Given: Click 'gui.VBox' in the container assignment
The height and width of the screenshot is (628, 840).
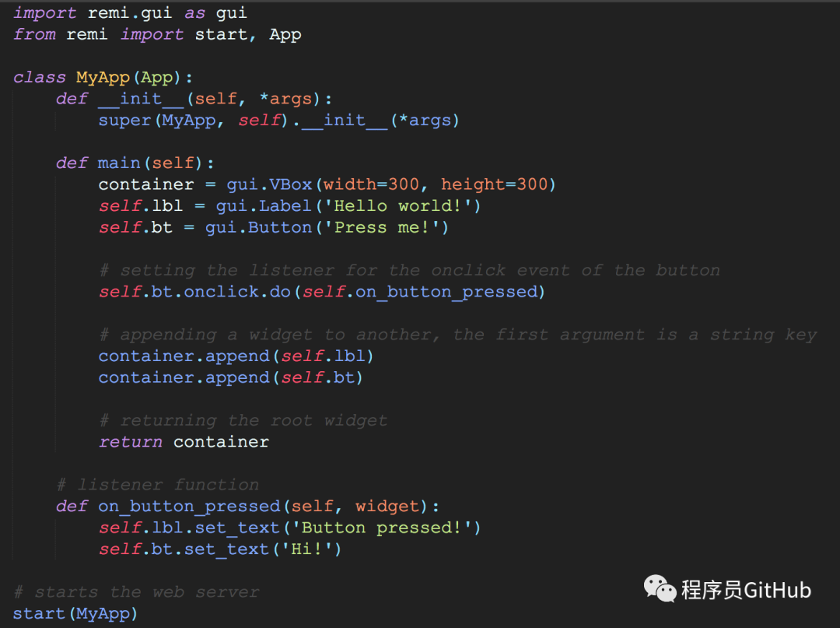Looking at the screenshot, I should [x=269, y=185].
